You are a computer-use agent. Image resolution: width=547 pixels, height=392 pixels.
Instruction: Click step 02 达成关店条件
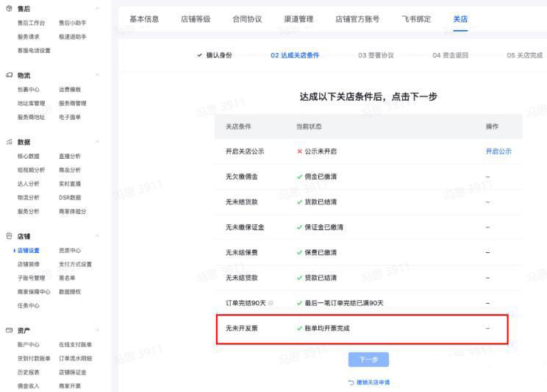295,55
